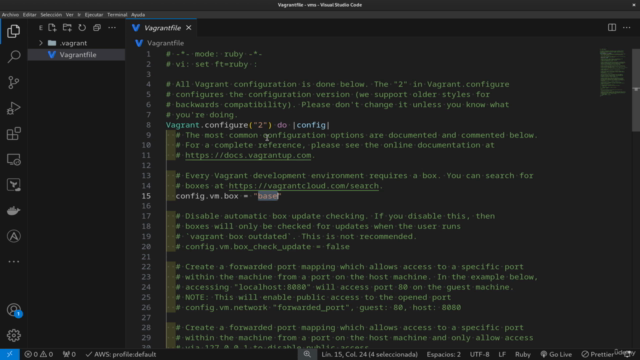Image resolution: width=640 pixels, height=360 pixels.
Task: Click the Vagrantfile breadcrumb
Action: pyautogui.click(x=165, y=43)
